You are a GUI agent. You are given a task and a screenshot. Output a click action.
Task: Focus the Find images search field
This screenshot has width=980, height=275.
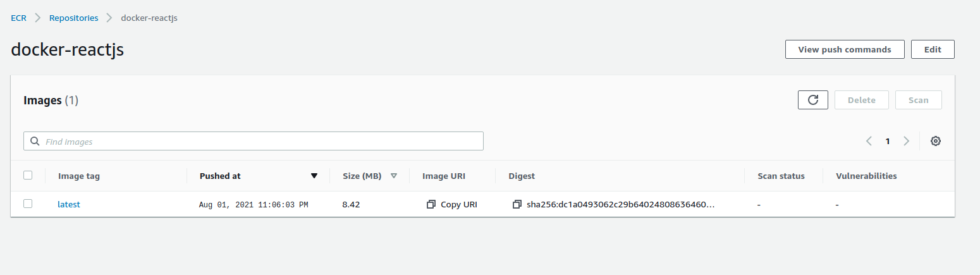tap(259, 141)
